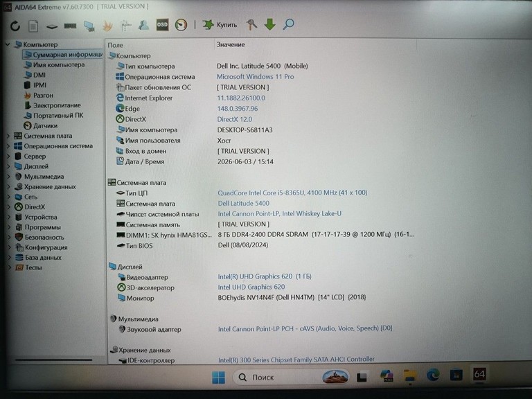Open the sensor gauge toolbar icon

pos(181,25)
